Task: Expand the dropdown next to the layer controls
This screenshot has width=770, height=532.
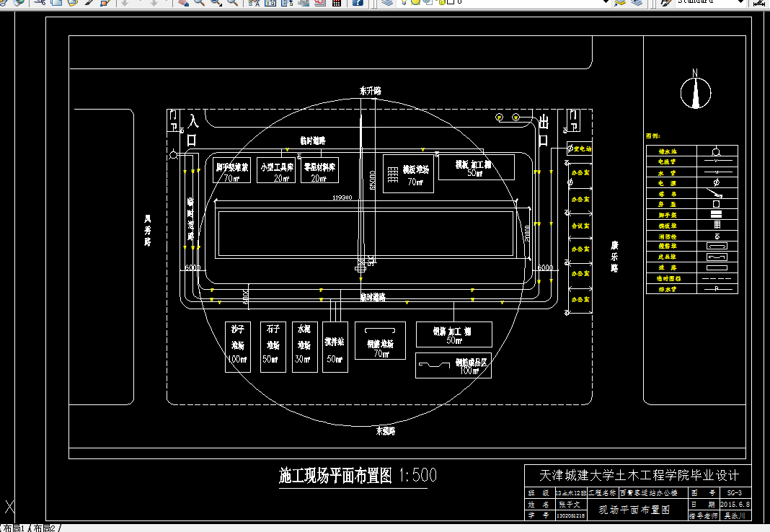Action: [x=604, y=4]
